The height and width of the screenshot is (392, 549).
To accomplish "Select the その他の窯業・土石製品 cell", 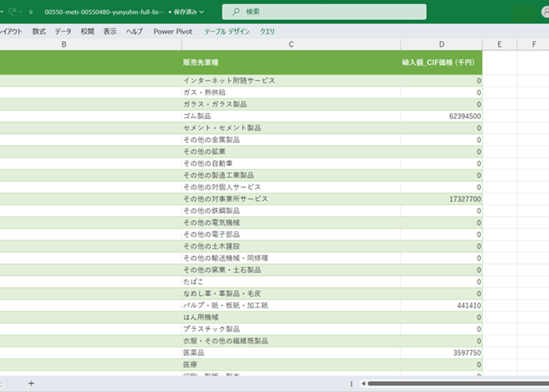I will tap(291, 270).
